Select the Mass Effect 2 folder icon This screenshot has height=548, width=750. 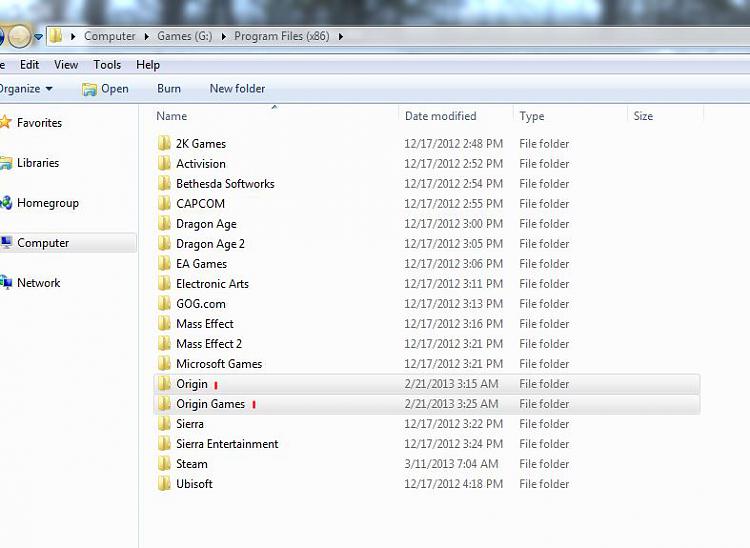(x=164, y=344)
